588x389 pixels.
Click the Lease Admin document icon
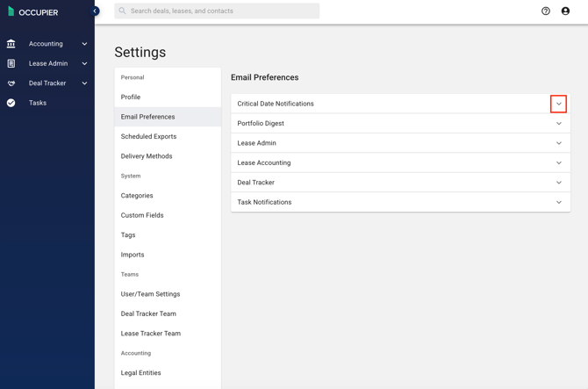tap(11, 63)
